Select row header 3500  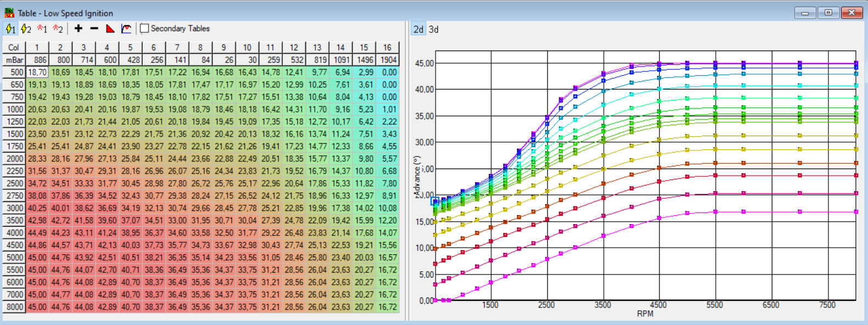pos(14,220)
